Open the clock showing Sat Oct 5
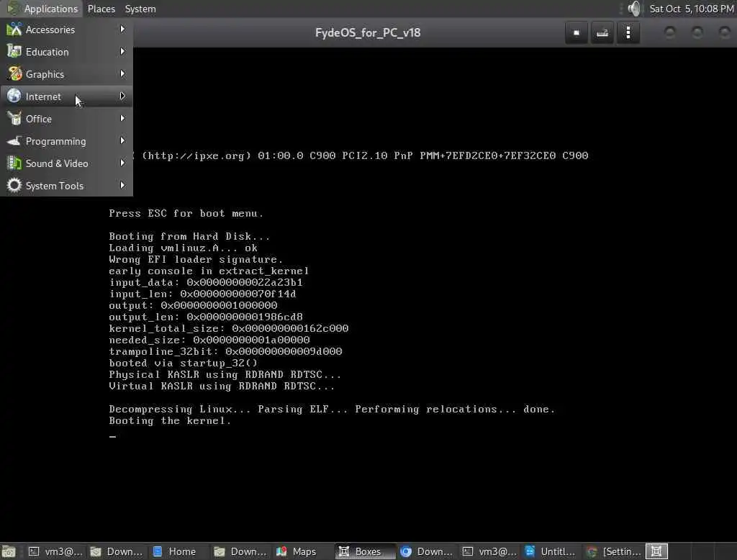 [x=692, y=9]
